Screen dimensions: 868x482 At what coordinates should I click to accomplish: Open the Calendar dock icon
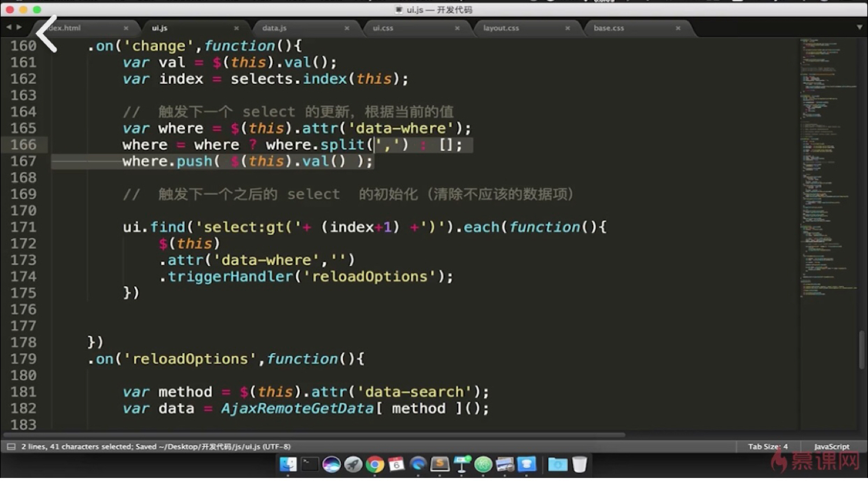coord(396,464)
